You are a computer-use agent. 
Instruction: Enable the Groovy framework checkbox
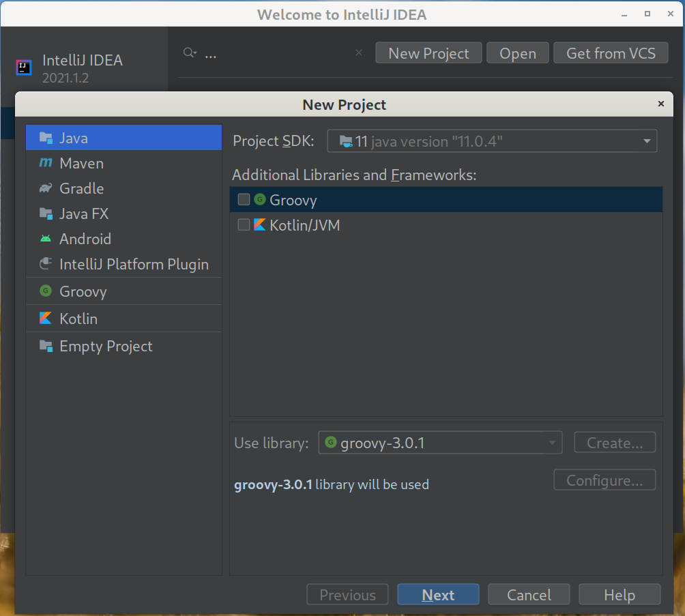click(244, 200)
